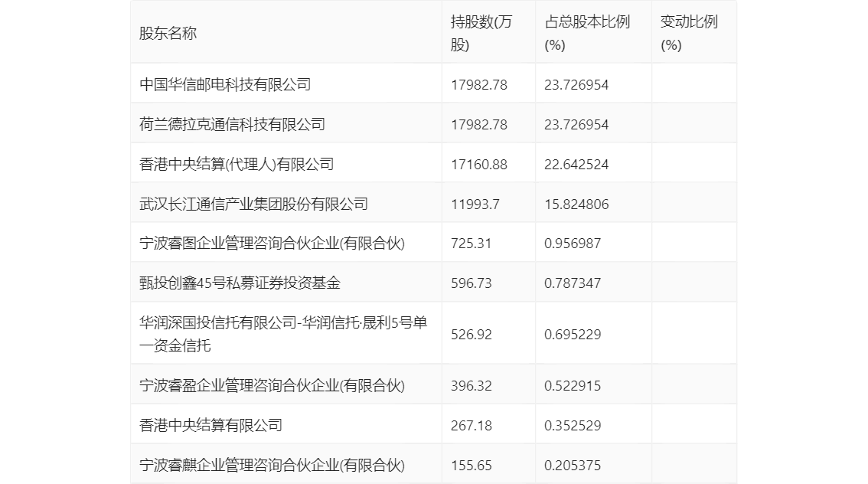This screenshot has width=868, height=484.
Task: Click percentage 0.352529
Action: (573, 426)
